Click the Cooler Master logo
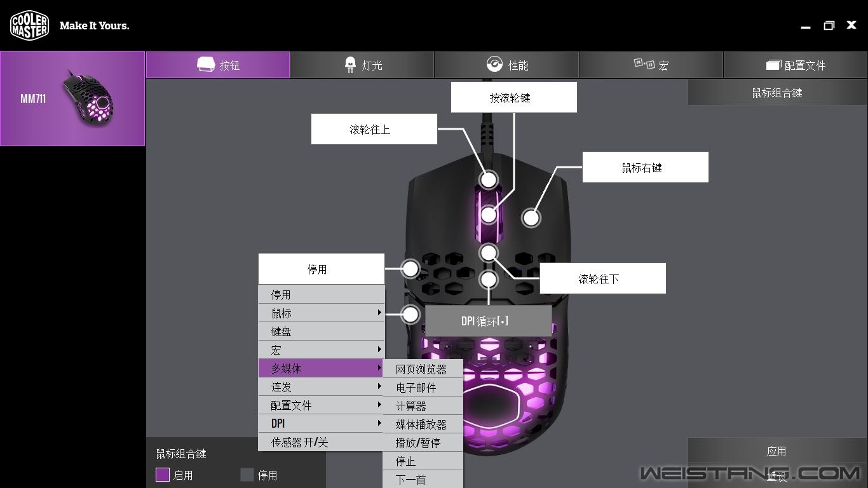This screenshot has width=868, height=488. [x=29, y=25]
